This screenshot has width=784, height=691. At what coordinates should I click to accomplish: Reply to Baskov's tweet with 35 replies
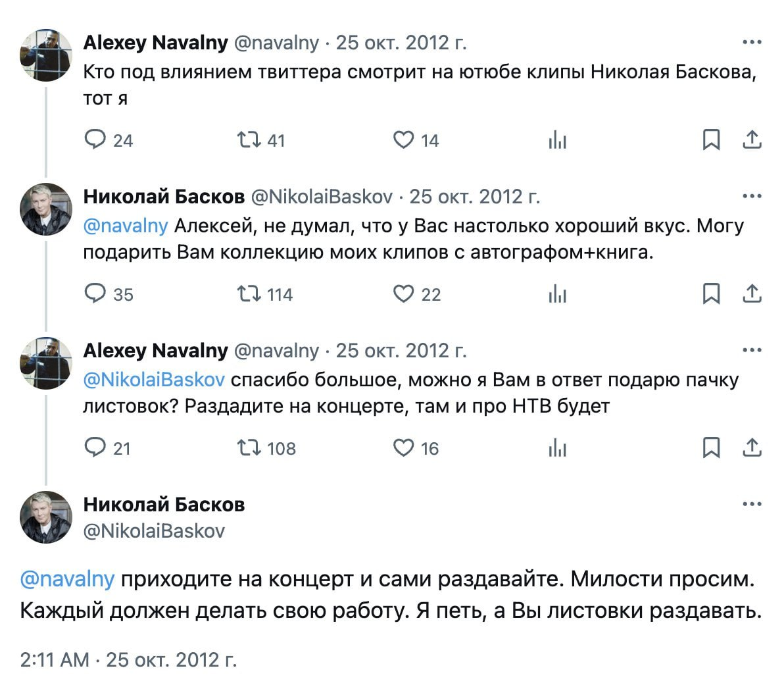coord(95,294)
